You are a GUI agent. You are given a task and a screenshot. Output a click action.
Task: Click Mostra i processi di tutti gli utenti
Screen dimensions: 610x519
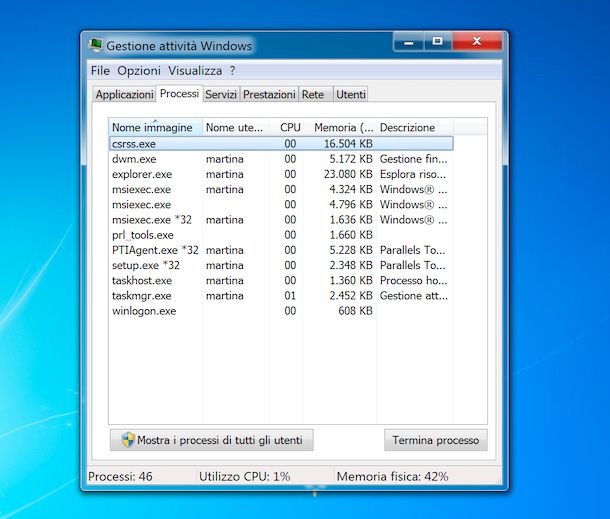click(x=212, y=440)
